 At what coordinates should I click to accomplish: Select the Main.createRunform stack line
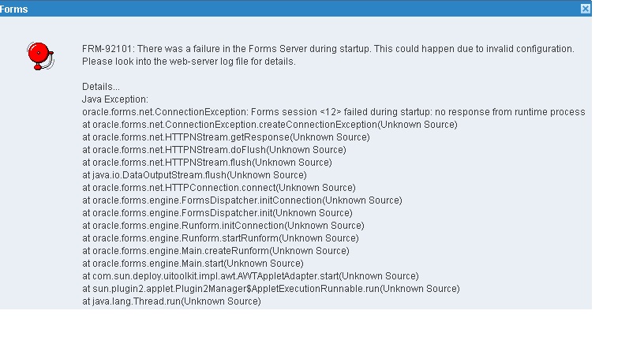pos(215,251)
